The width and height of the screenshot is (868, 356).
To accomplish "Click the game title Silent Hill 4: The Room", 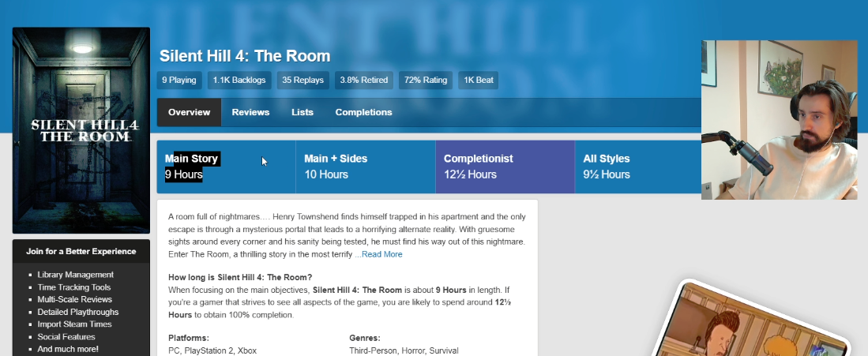I will (245, 56).
